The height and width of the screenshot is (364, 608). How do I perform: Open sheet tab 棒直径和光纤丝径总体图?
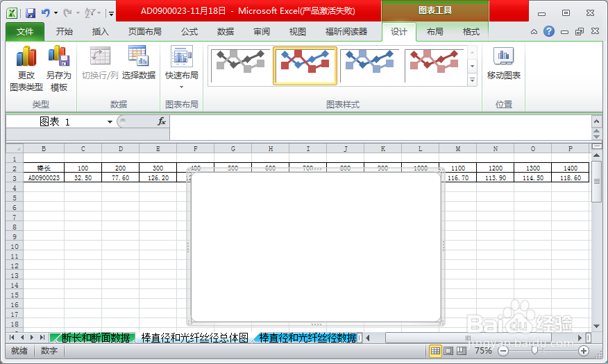point(194,338)
